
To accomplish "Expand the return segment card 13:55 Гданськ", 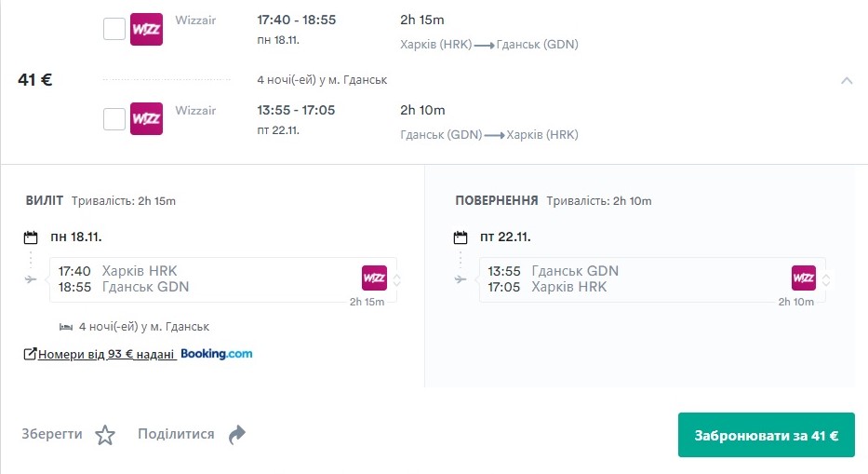I will 827,279.
